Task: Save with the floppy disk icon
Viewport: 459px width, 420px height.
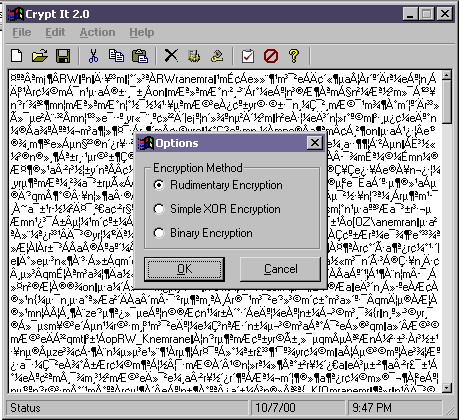Action: (63, 56)
